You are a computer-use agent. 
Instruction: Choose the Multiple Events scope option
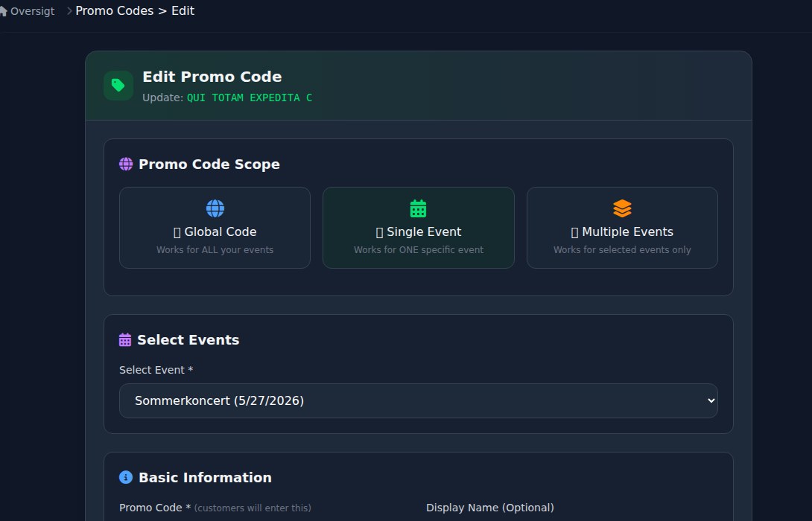tap(622, 228)
